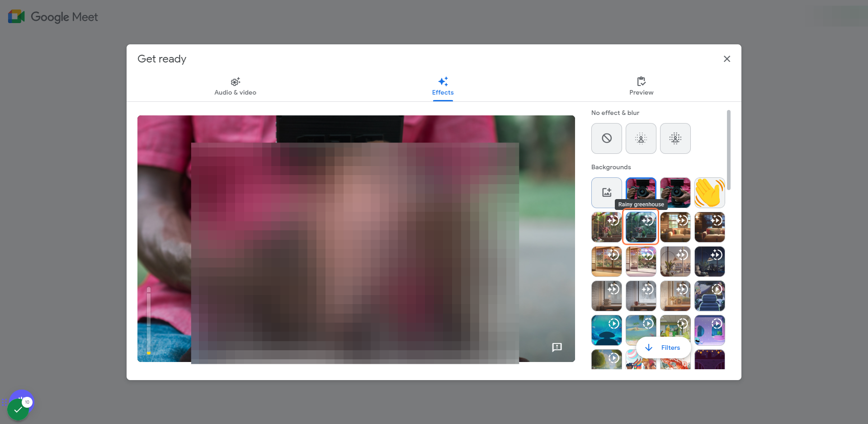
Task: Select the nighttime cozy living room background
Action: coord(710,227)
